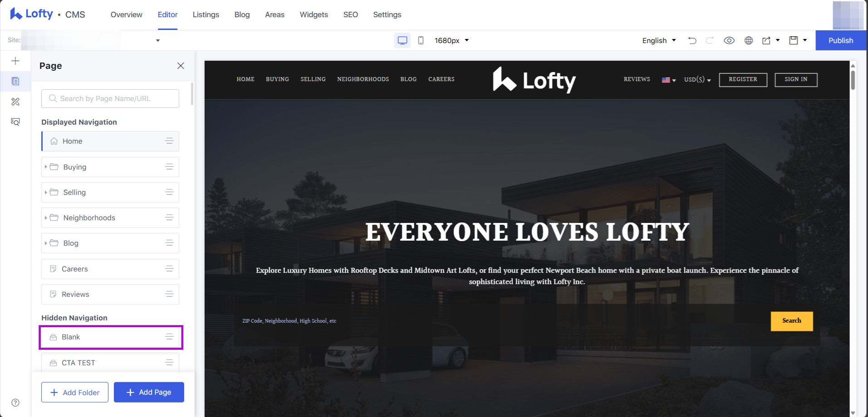Viewport: 868px width, 417px height.
Task: Select the Page panel icon in left sidebar
Action: [x=15, y=81]
